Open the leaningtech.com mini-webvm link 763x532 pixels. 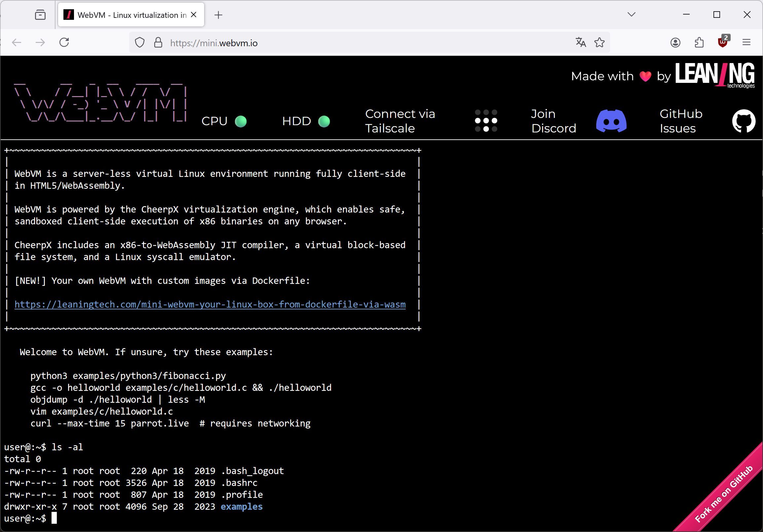pyautogui.click(x=210, y=305)
